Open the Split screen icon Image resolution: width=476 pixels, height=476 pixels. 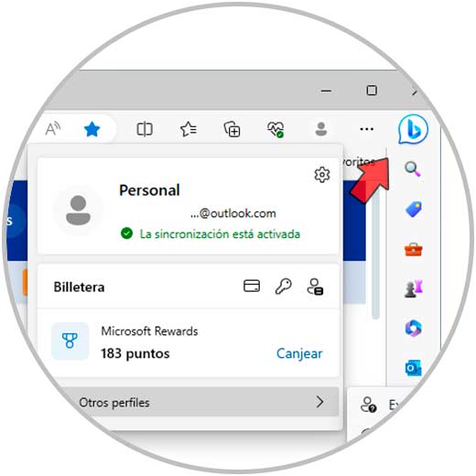pyautogui.click(x=145, y=129)
